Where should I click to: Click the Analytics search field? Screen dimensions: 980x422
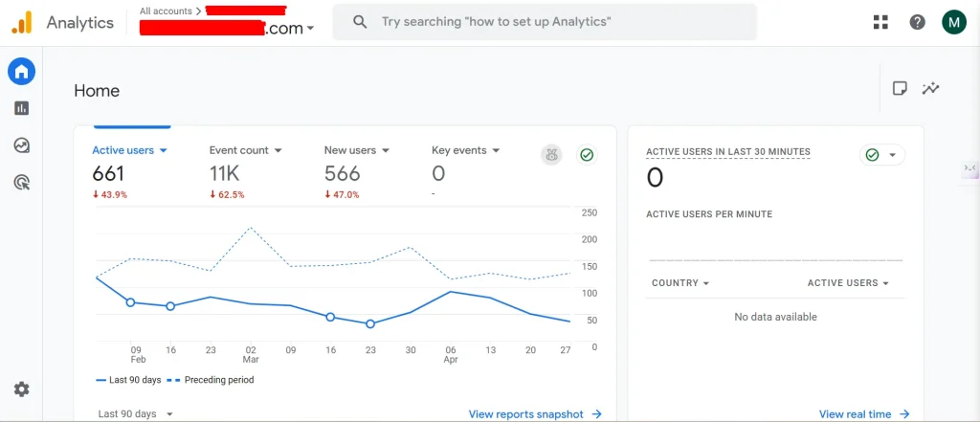545,22
